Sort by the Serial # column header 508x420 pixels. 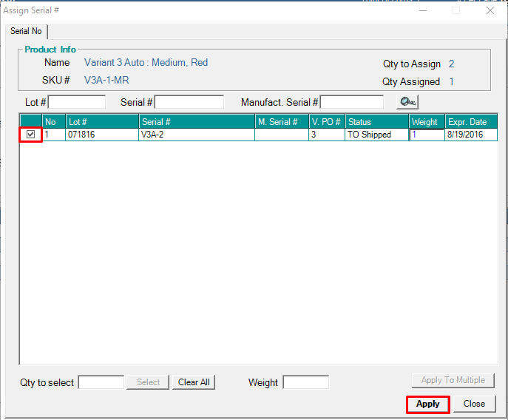[196, 122]
